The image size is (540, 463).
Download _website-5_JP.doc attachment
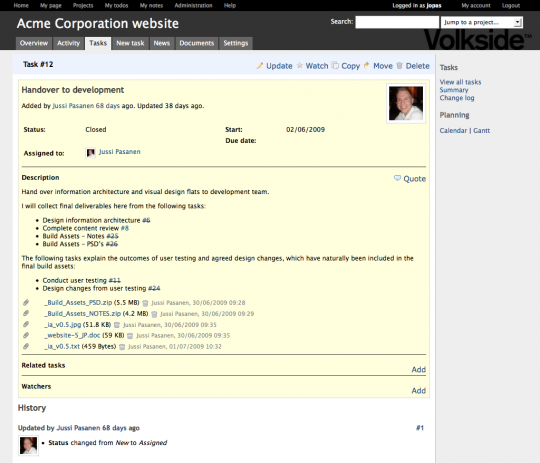72,335
